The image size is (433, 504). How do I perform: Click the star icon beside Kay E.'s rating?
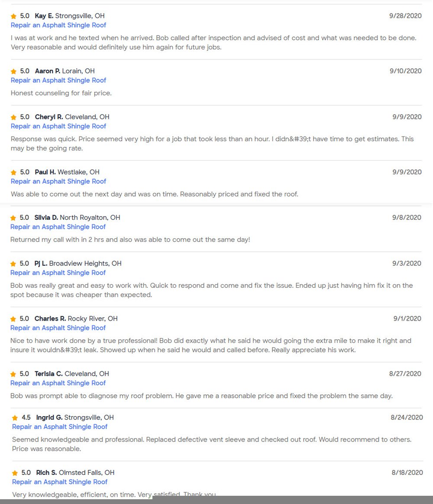click(x=14, y=16)
